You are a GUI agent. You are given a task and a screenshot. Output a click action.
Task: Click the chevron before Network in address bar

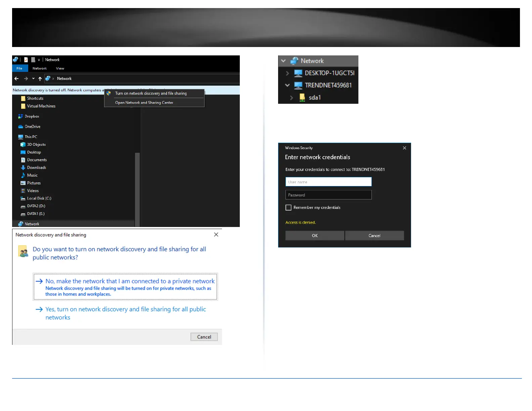click(53, 79)
